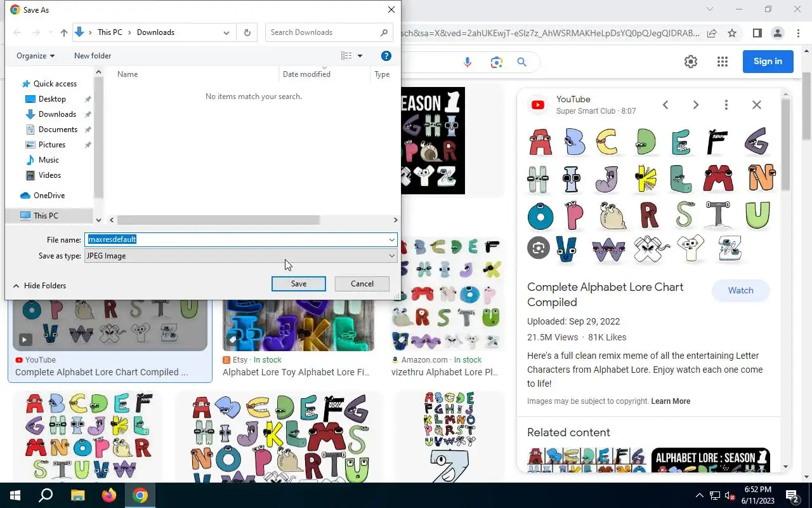Screen dimensions: 812x508
Task: Click Google Lens search by image icon
Action: [x=496, y=62]
